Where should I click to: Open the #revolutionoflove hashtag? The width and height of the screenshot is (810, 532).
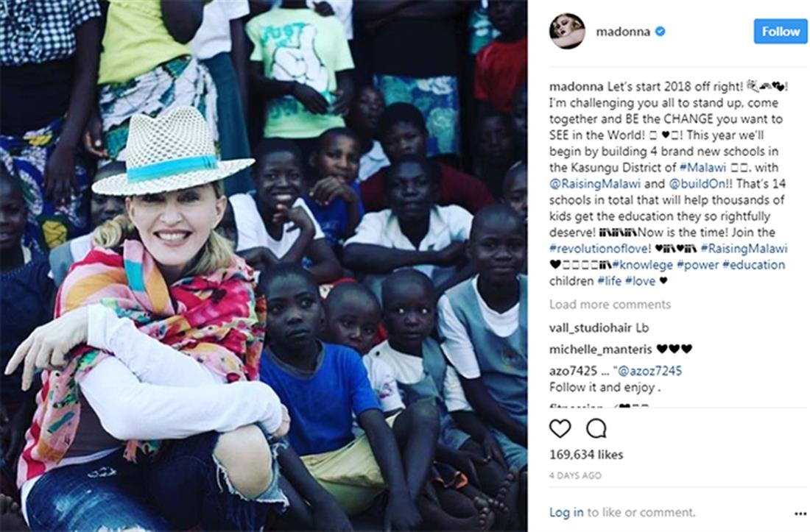599,249
